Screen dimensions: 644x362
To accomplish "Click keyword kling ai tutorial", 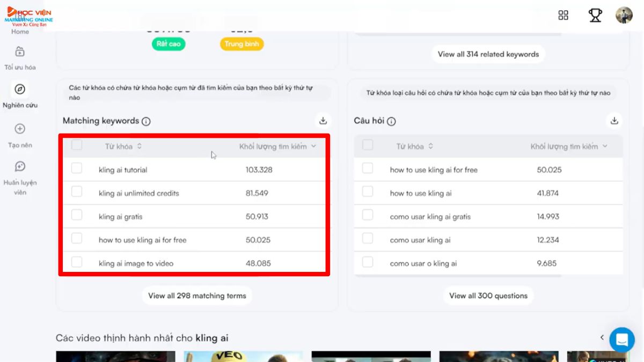I will coord(123,170).
